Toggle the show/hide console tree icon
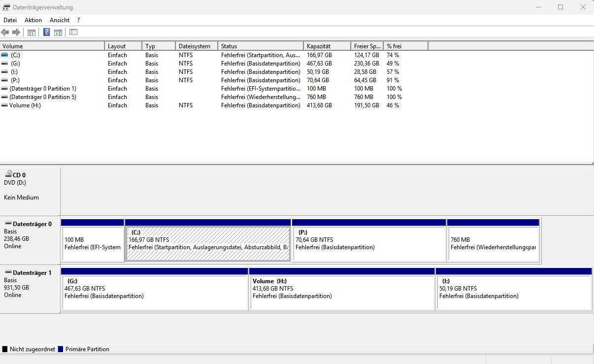 pos(32,33)
